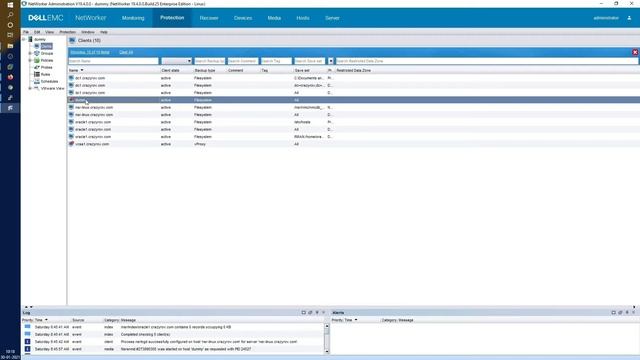Click the Search Tag filter field

pyautogui.click(x=276, y=61)
